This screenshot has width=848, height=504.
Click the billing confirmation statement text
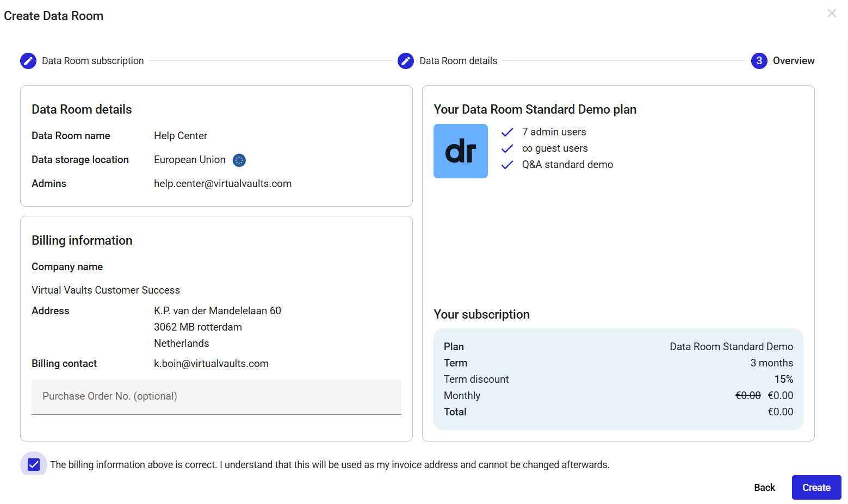pos(330,465)
